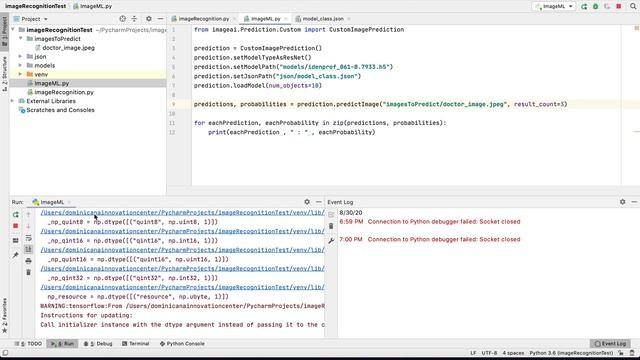Click the locate-file target icon in Project panel
This screenshot has height=360, width=640.
coord(122,19)
